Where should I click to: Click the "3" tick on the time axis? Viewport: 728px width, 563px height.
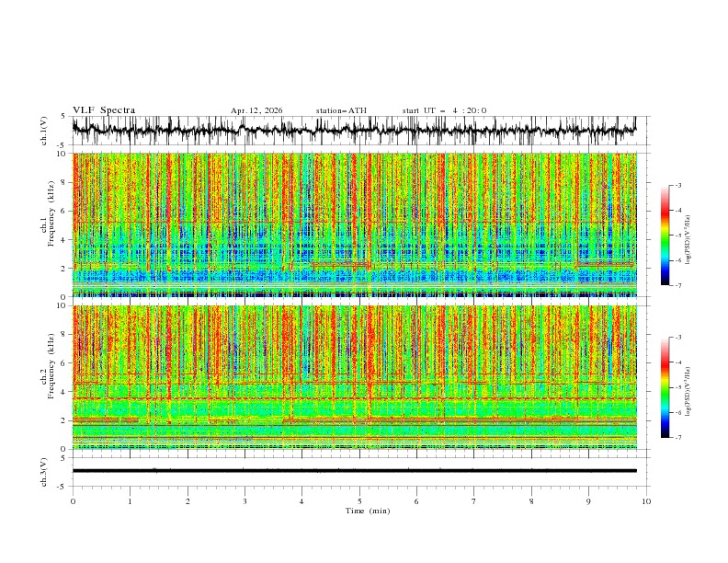(x=245, y=501)
